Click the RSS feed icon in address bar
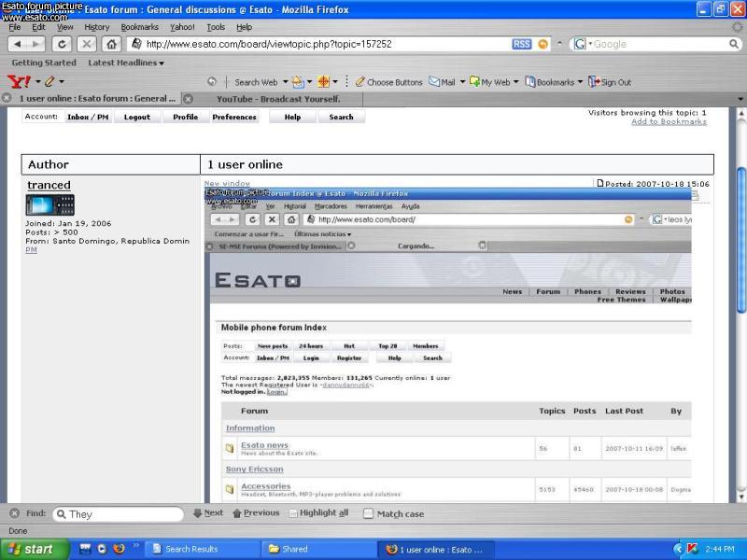 click(522, 44)
